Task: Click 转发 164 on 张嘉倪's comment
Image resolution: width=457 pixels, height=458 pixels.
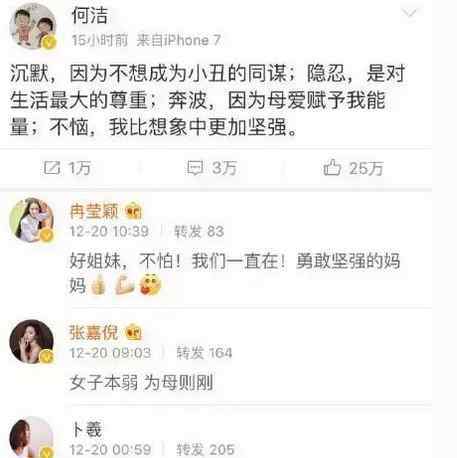Action: 204,353
